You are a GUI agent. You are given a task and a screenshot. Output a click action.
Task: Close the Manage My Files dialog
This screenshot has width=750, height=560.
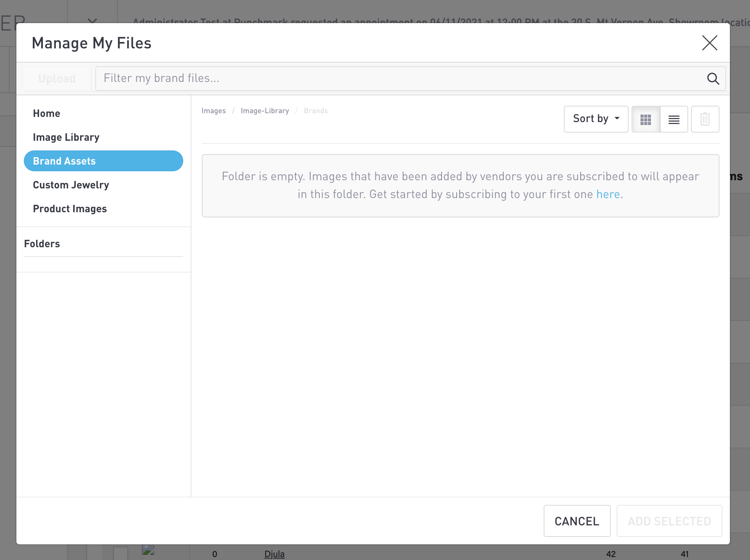[x=709, y=43]
